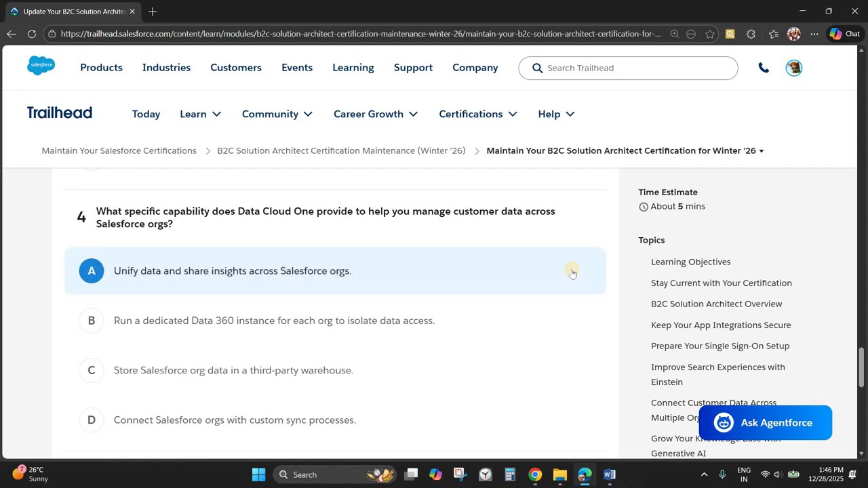The height and width of the screenshot is (488, 868).
Task: Click the search magnifier icon in Trailhead search
Action: (538, 68)
